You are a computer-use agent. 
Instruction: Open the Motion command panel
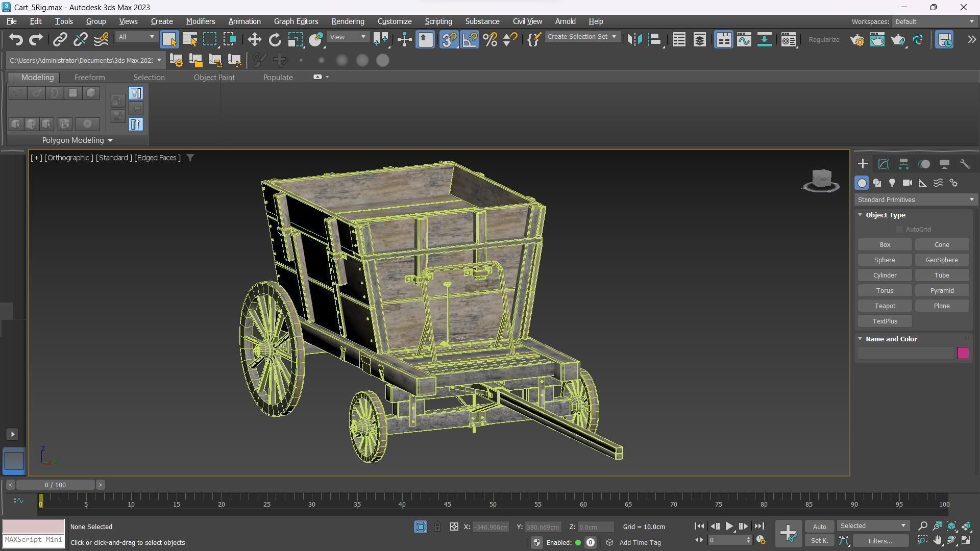coord(924,164)
